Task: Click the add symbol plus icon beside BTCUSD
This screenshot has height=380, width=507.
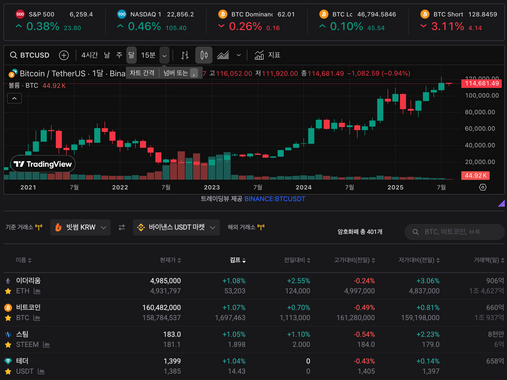Action: [64, 55]
